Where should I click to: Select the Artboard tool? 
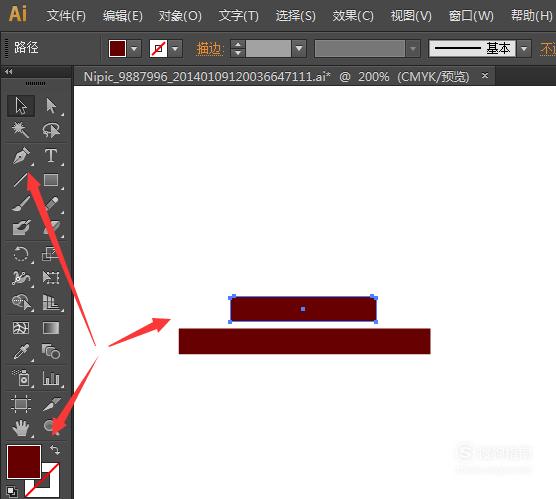click(x=21, y=404)
